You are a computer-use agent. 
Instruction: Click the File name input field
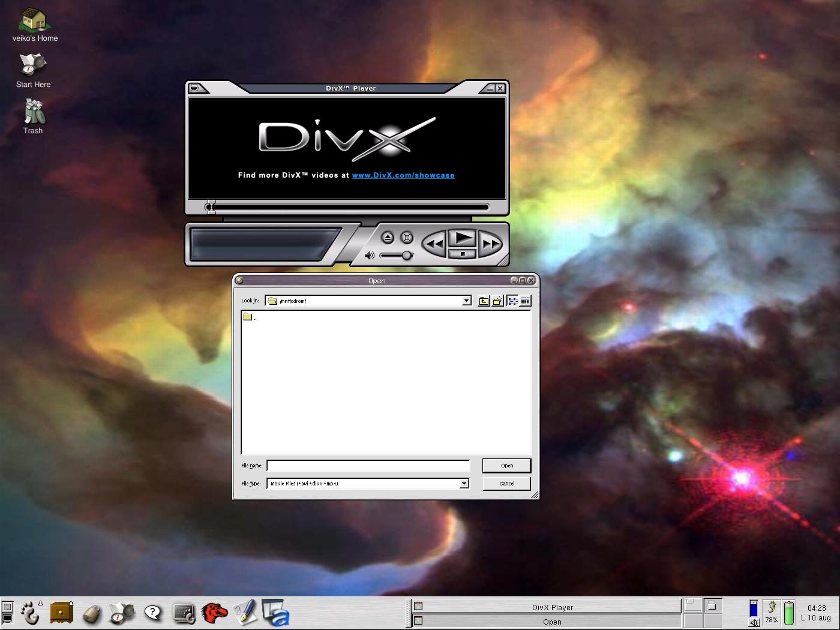368,466
